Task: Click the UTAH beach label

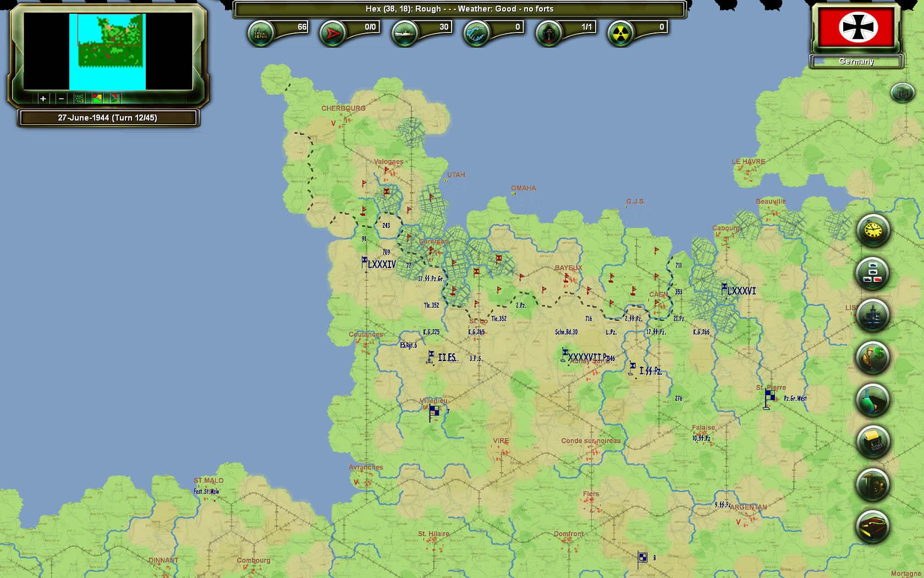Action: point(456,175)
